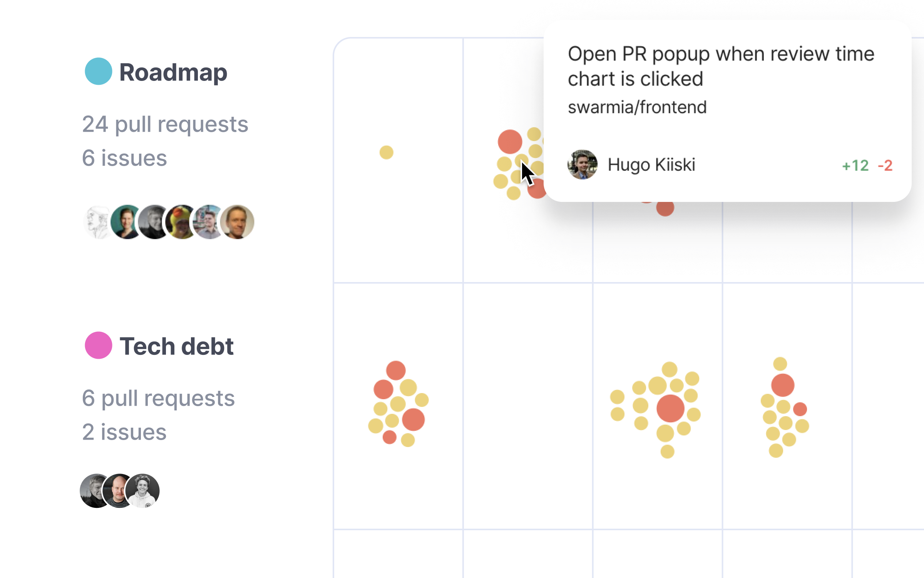Viewport: 924px width, 578px height.
Task: Select the lone yellow bubble in the first Roadmap cell
Action: pyautogui.click(x=387, y=153)
